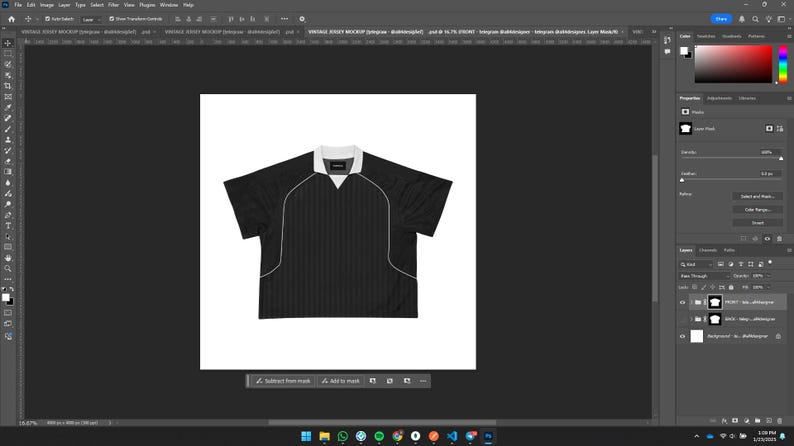
Task: Delete layer using Layers panel trash icon
Action: tap(779, 421)
